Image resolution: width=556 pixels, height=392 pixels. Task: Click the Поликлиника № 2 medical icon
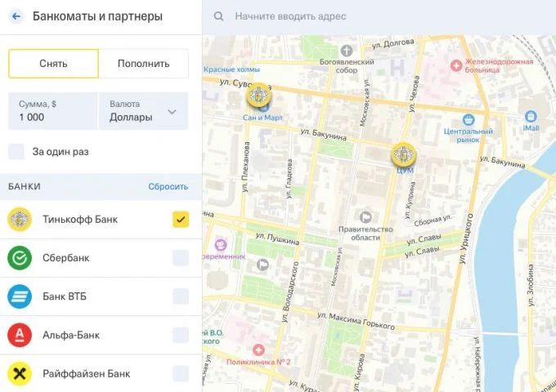(x=258, y=350)
